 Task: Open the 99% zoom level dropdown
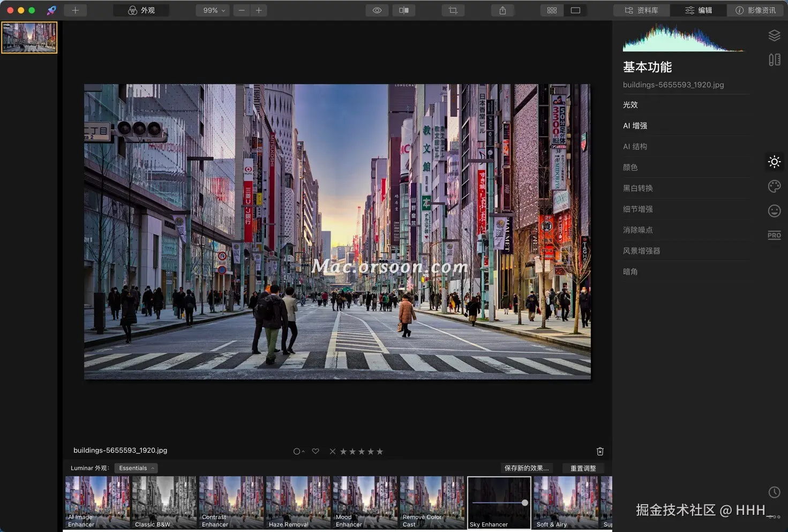[x=213, y=10]
